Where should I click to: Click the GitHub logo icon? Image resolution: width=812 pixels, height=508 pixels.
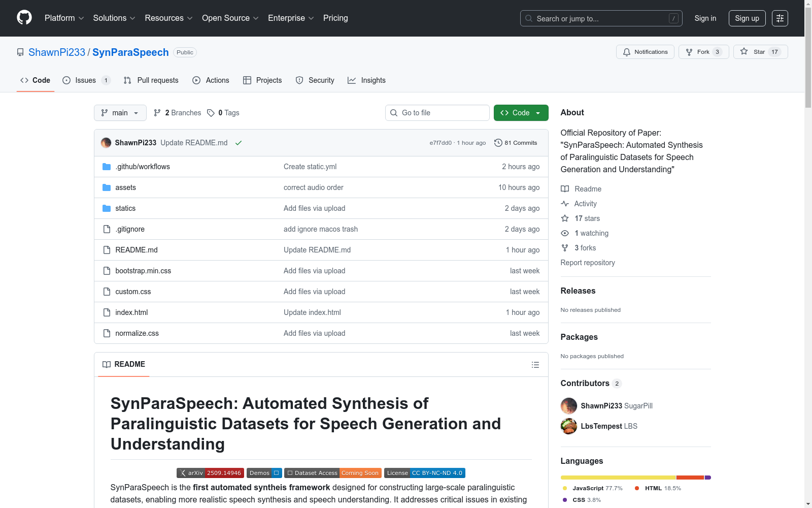(x=24, y=18)
